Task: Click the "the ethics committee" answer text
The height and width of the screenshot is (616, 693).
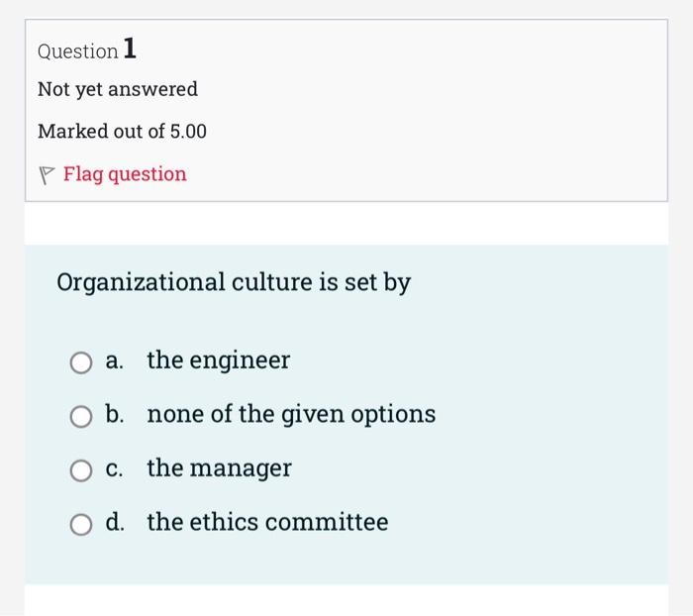Action: click(267, 522)
